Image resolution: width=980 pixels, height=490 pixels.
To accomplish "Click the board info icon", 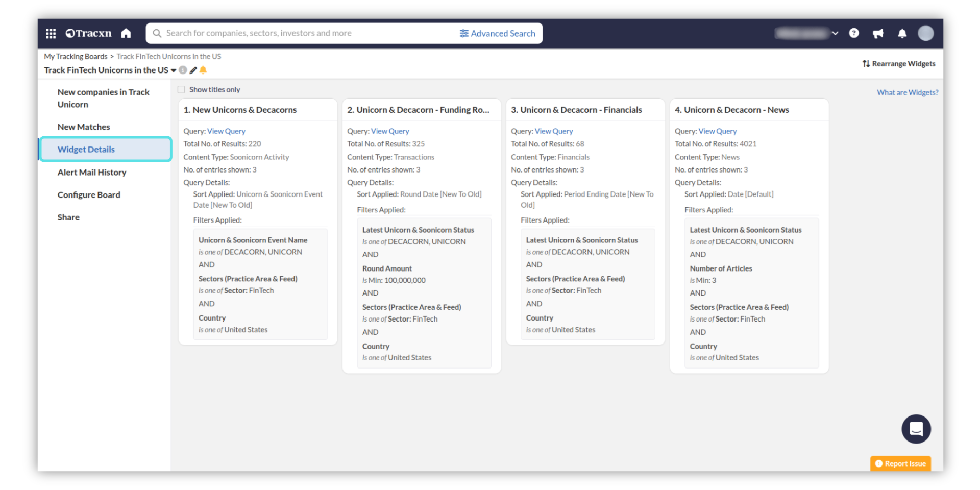I will click(x=183, y=70).
